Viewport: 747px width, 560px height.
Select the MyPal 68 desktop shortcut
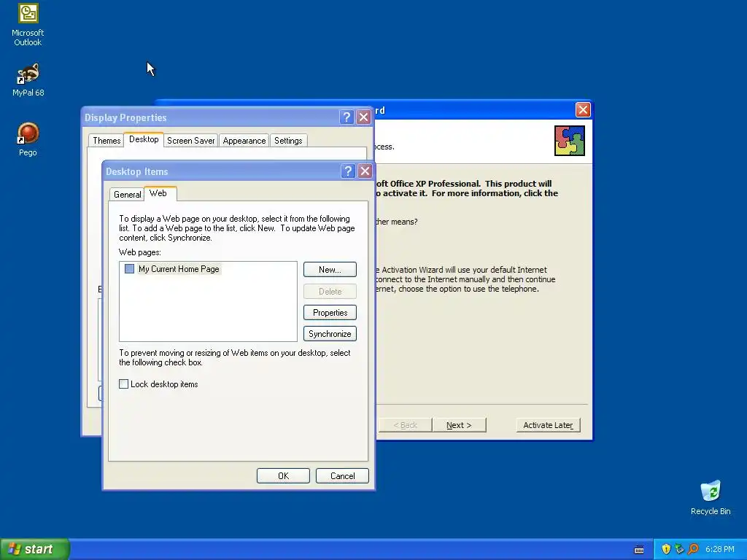coord(28,79)
